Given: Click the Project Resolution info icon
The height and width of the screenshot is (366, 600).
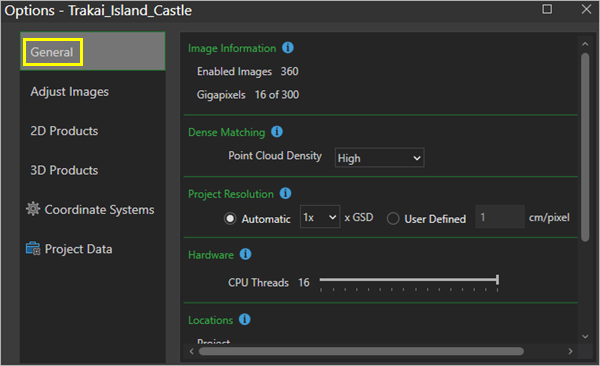Looking at the screenshot, I should (x=285, y=193).
